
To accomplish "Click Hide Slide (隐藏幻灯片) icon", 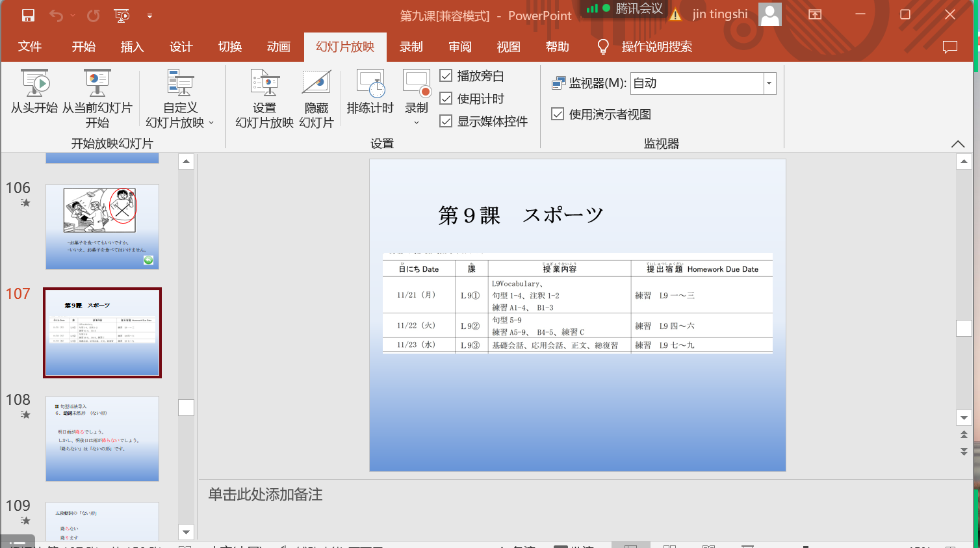I will click(x=316, y=83).
